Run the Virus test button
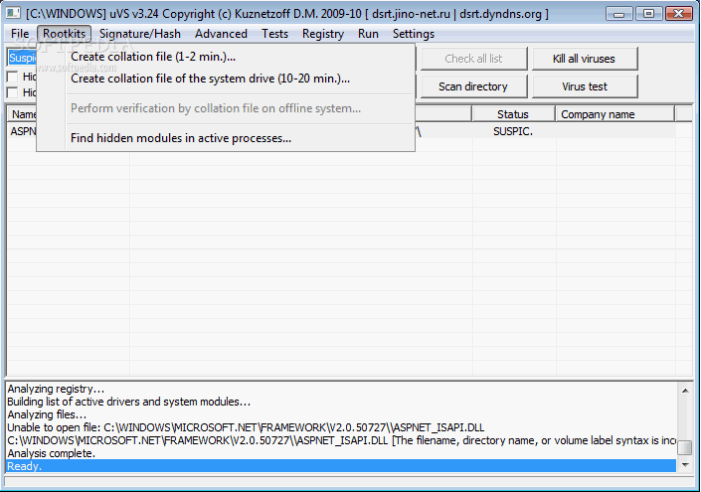Image resolution: width=701 pixels, height=492 pixels. (x=587, y=86)
